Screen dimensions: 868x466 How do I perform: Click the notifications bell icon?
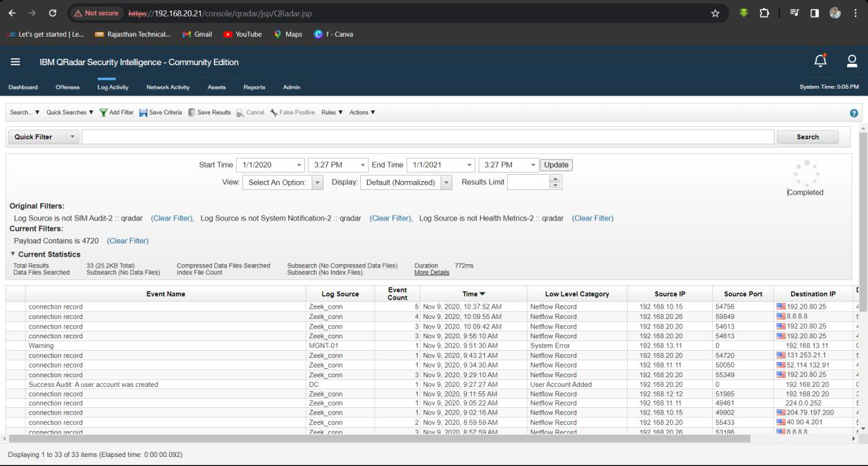820,62
